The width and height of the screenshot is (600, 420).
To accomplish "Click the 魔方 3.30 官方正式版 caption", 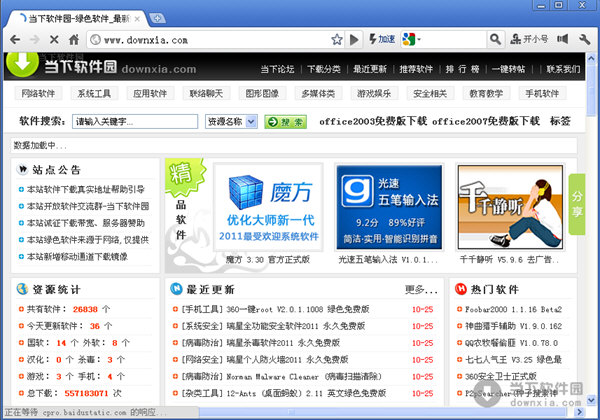I will pyautogui.click(x=267, y=260).
